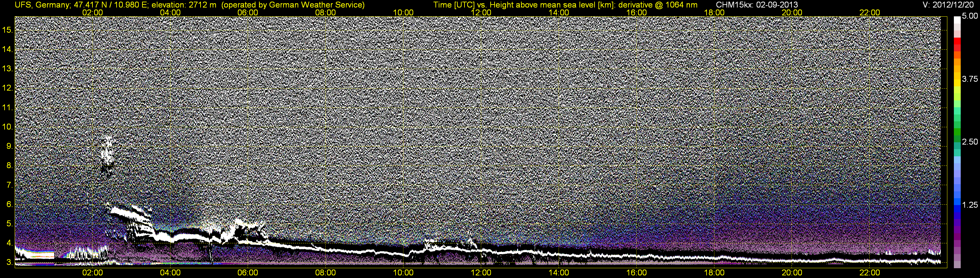Click height axis label 7
This screenshot has width=980, height=278.
[x=9, y=185]
